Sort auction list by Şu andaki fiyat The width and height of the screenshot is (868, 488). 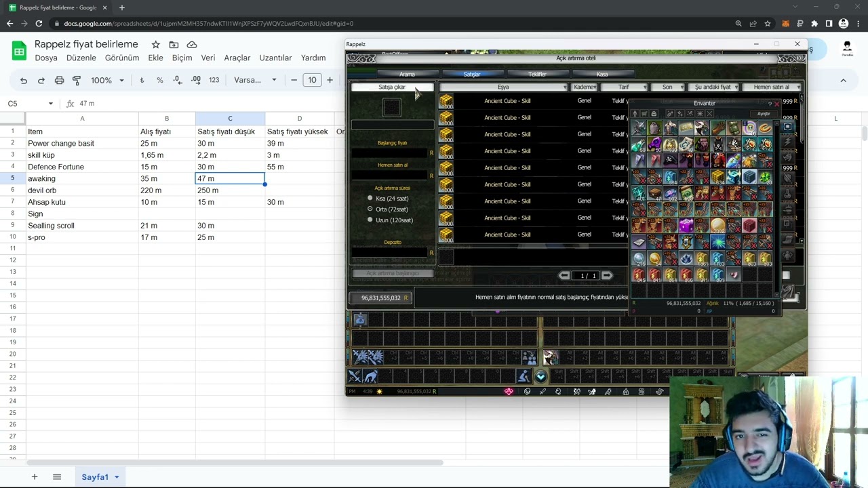(x=713, y=87)
